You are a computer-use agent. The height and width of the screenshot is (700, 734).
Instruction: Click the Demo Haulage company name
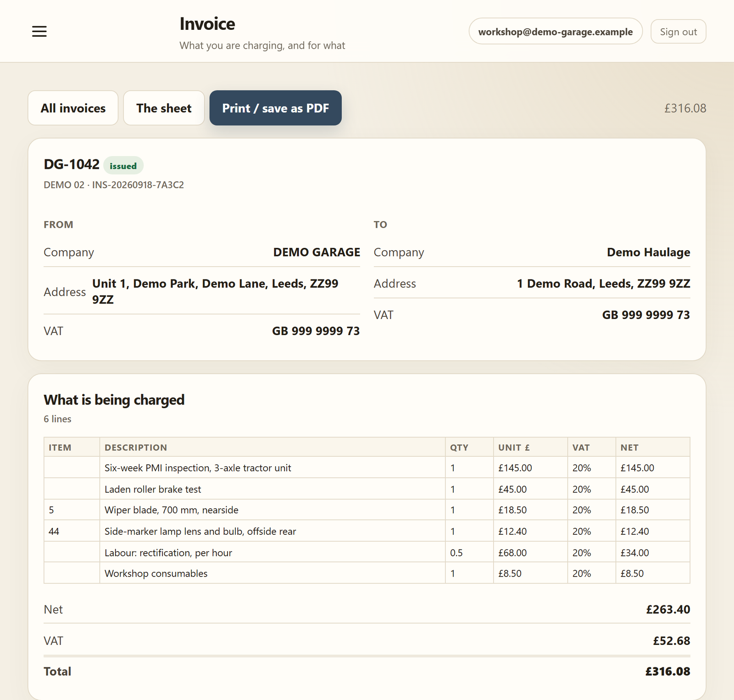648,252
